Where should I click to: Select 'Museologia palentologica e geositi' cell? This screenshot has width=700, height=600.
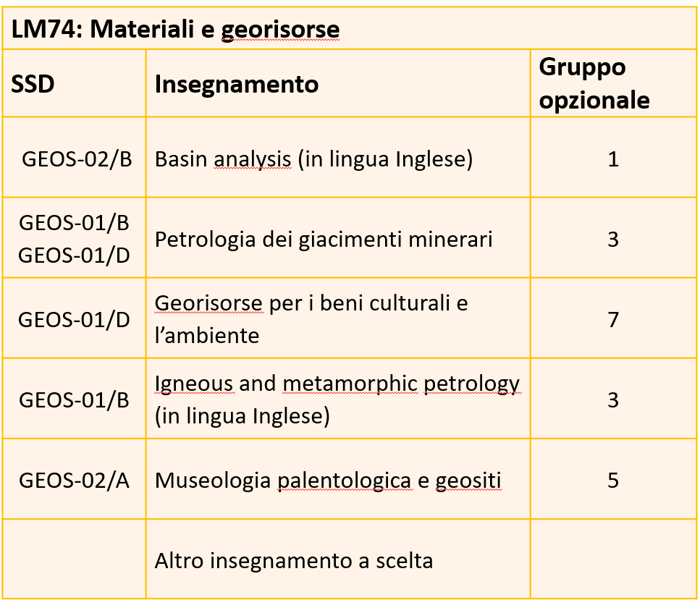[x=328, y=480]
